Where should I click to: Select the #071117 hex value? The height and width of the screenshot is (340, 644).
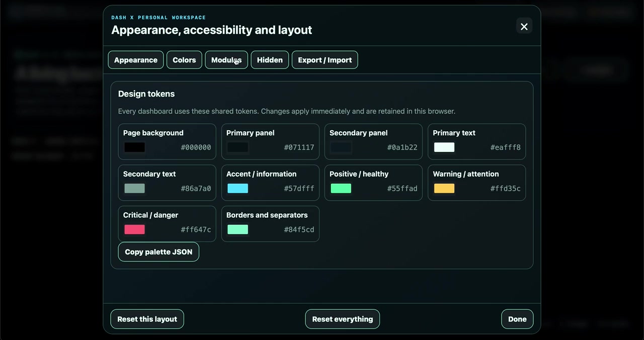(299, 147)
